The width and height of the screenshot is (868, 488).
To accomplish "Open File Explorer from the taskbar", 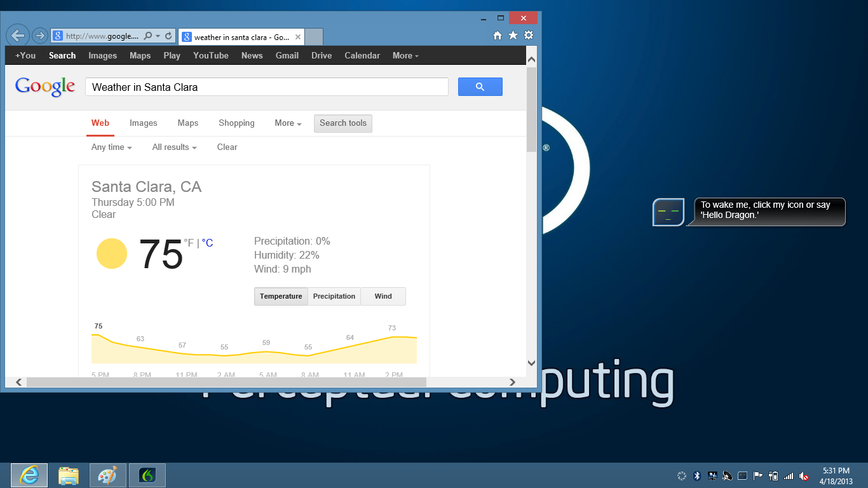I will click(x=69, y=475).
